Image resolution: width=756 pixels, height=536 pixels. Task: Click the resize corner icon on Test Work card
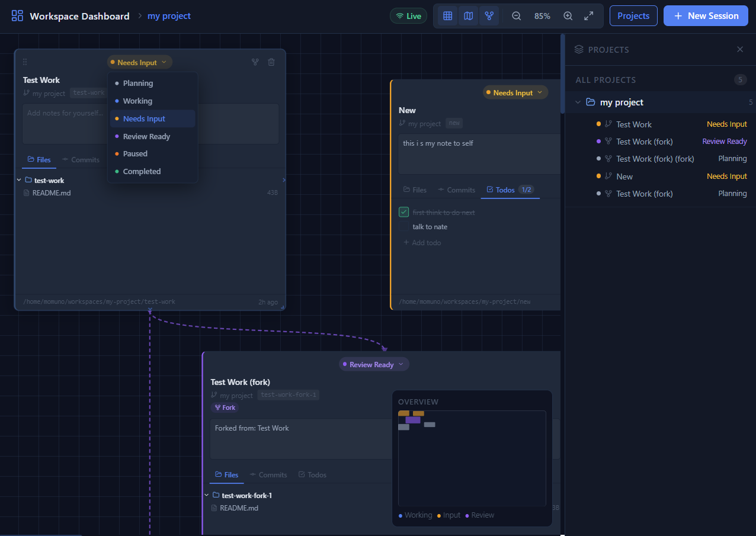click(x=283, y=307)
